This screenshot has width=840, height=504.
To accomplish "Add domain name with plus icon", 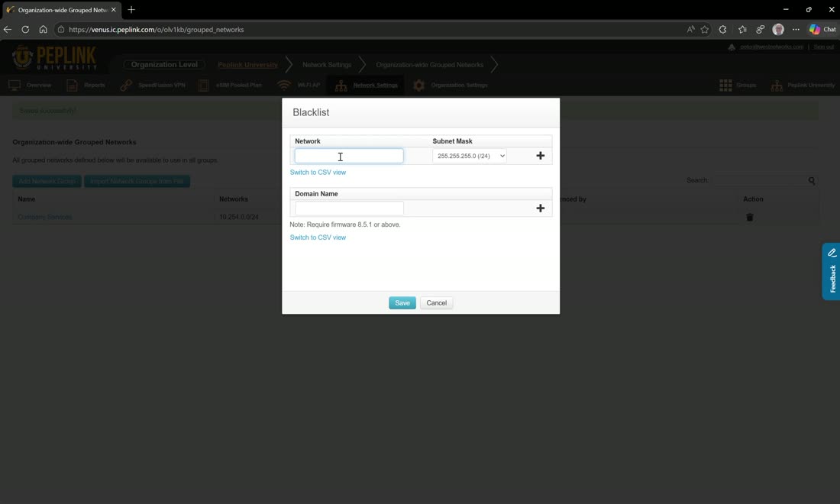I will click(540, 208).
